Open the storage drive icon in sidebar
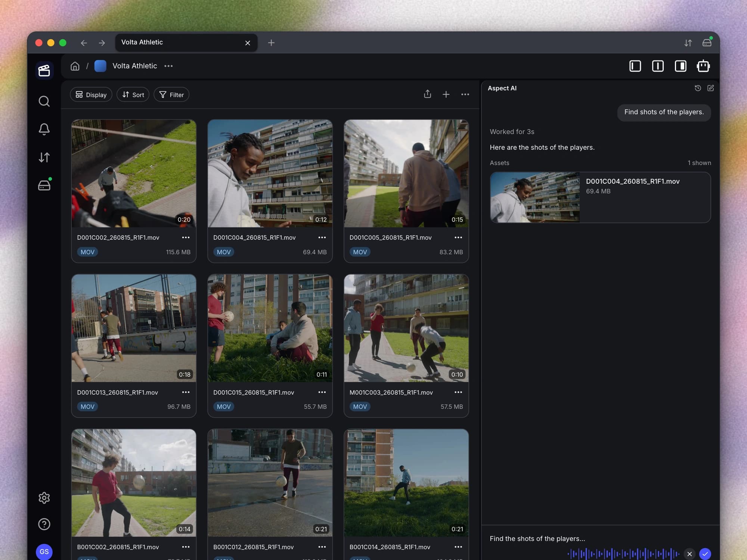Image resolution: width=747 pixels, height=560 pixels. pos(44,185)
